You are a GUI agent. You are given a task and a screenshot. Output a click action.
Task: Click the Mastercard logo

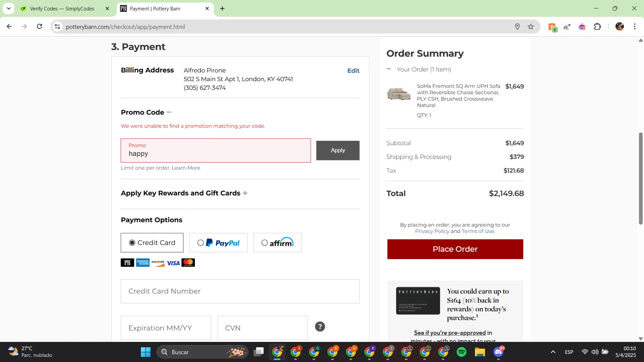click(188, 262)
